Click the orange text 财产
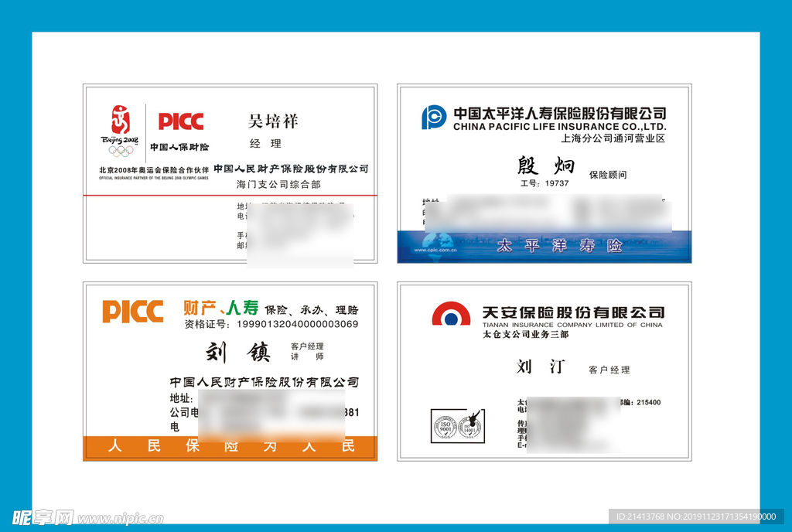 tap(200, 308)
